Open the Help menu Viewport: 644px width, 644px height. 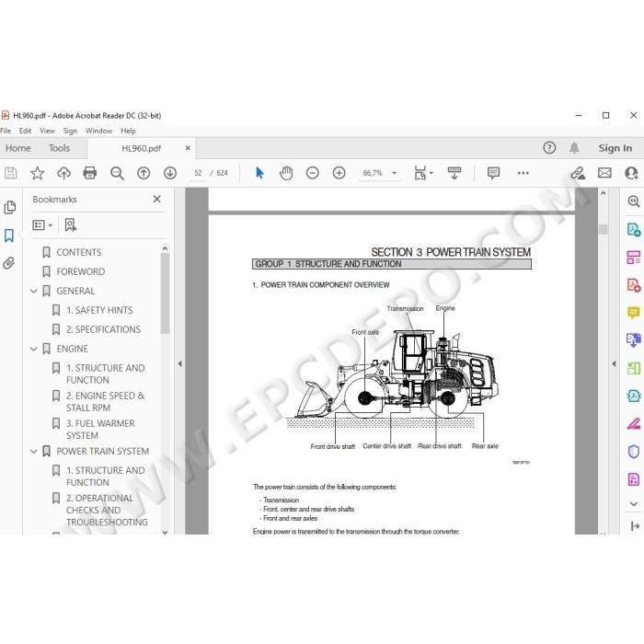tap(128, 131)
